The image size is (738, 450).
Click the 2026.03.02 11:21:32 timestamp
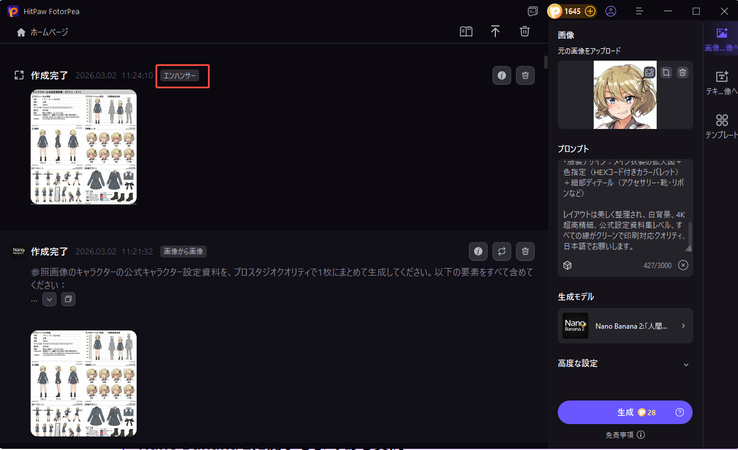[114, 251]
